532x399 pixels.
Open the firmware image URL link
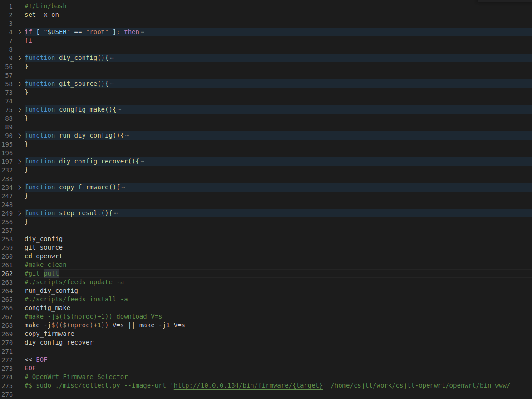tap(248, 386)
